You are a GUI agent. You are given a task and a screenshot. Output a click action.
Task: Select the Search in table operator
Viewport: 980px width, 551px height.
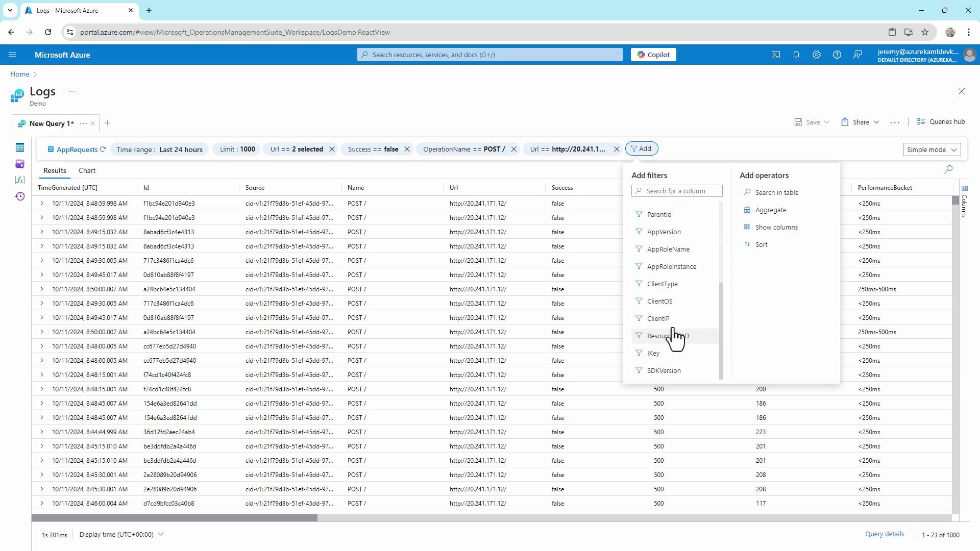click(x=771, y=192)
